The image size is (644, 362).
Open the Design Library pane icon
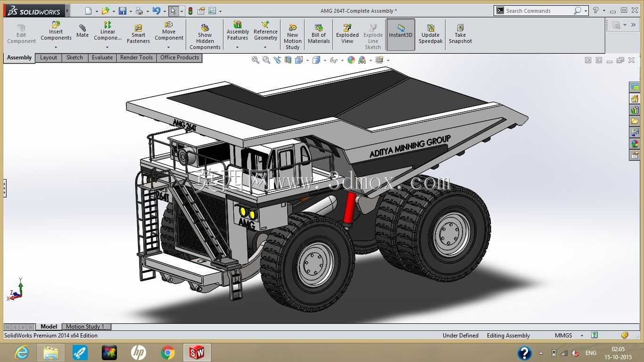(x=635, y=110)
